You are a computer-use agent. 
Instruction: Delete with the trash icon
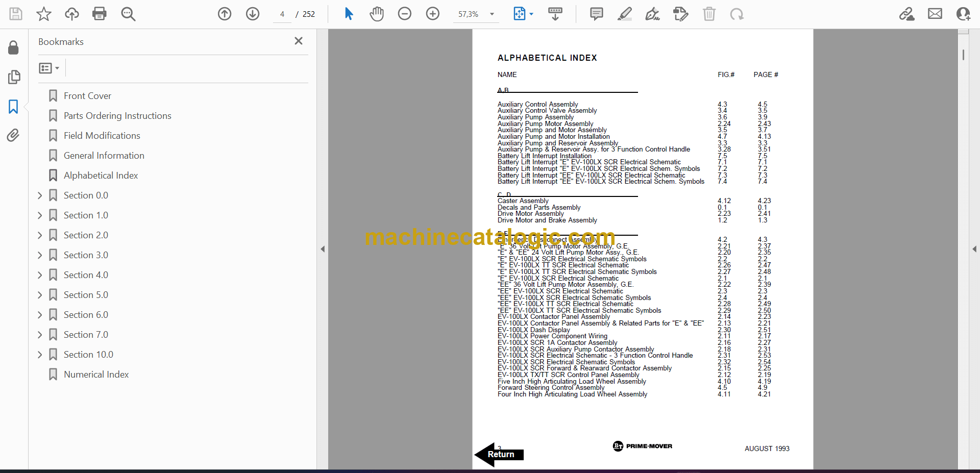click(x=709, y=14)
